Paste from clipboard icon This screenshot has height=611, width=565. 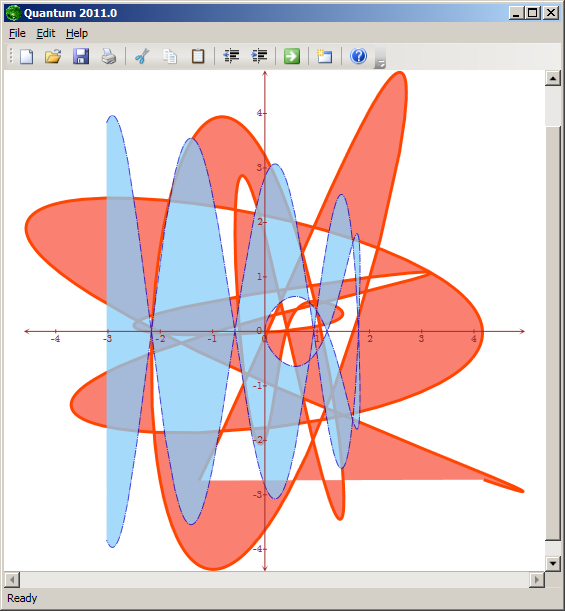point(198,56)
